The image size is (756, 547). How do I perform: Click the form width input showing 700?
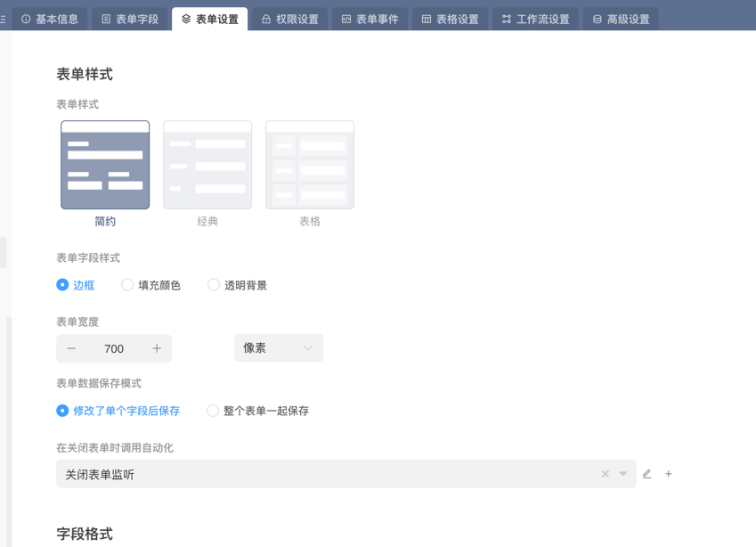point(116,348)
